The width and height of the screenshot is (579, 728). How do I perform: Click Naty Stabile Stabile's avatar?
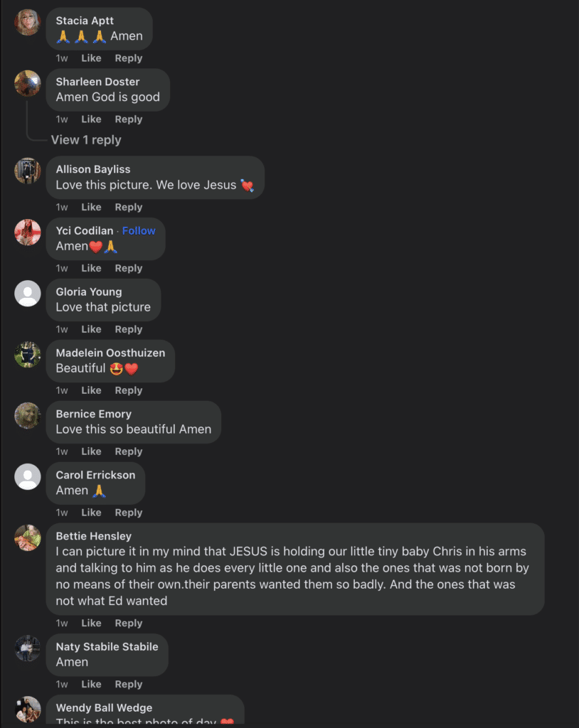click(x=28, y=648)
